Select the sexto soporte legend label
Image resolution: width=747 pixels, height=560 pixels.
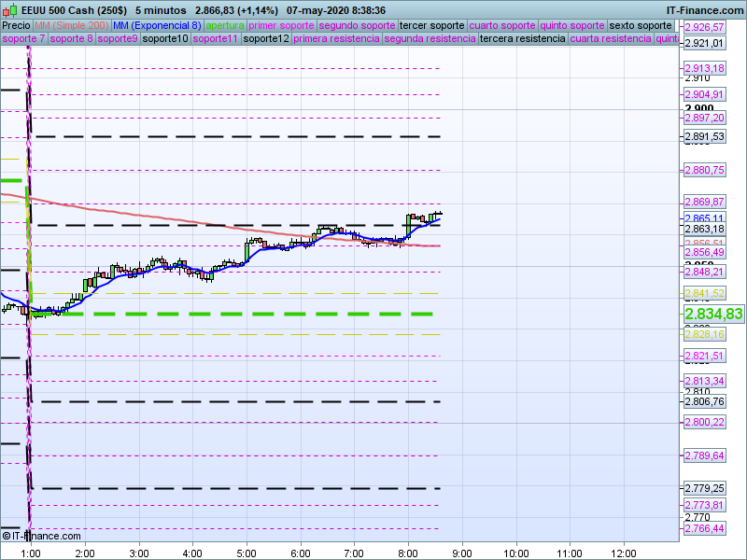coord(640,25)
